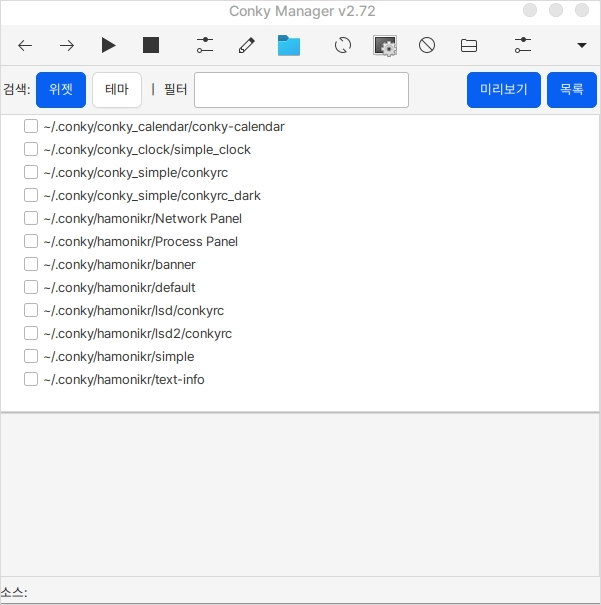601x605 pixels.
Task: Switch to the 테마 tab
Action: 117,90
